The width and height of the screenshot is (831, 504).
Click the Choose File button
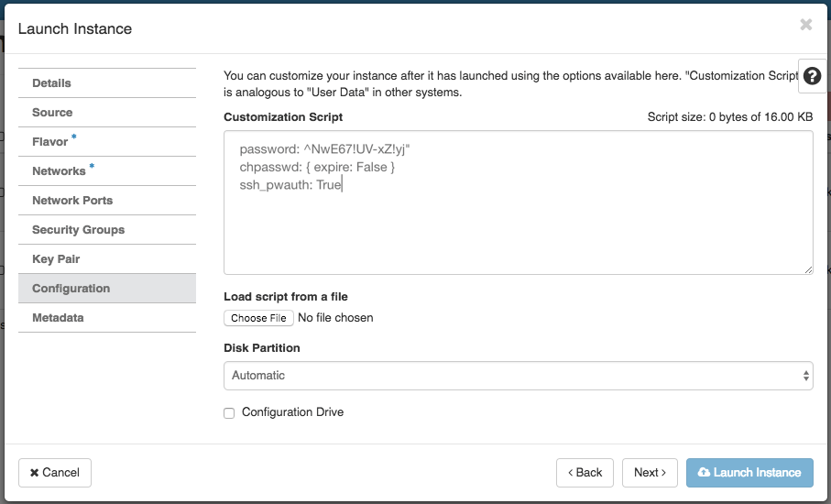[x=258, y=318]
